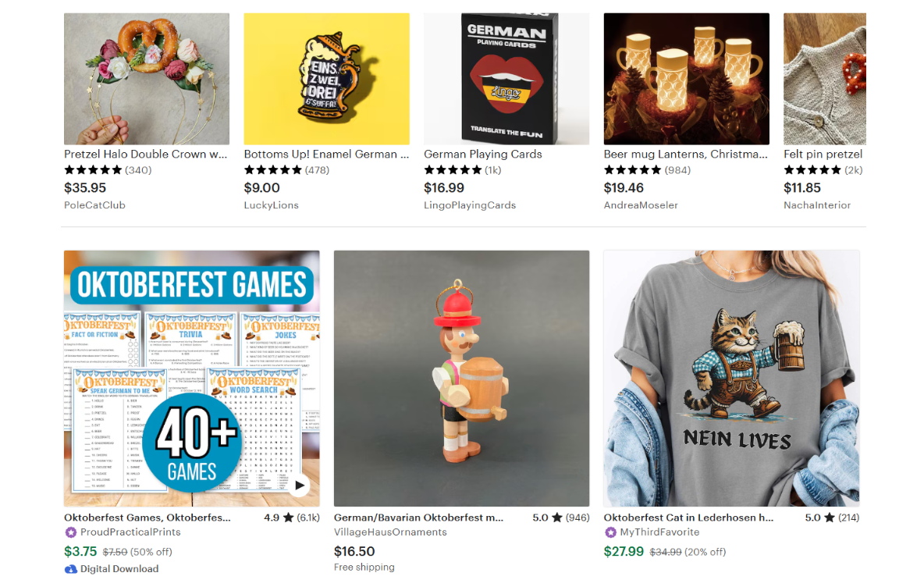The height and width of the screenshot is (587, 924).
Task: Click the Digital Download cloud icon
Action: pos(71,569)
